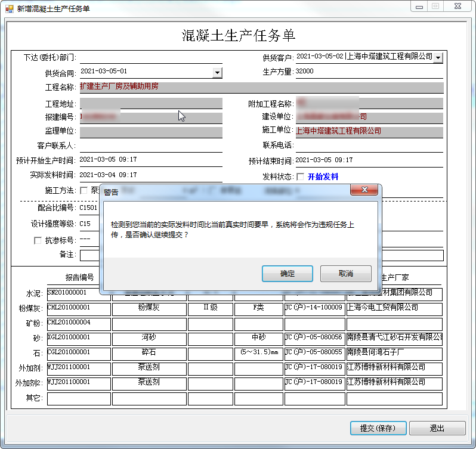
Task: Close the 警告 dialog with the red X
Action: pos(363,191)
